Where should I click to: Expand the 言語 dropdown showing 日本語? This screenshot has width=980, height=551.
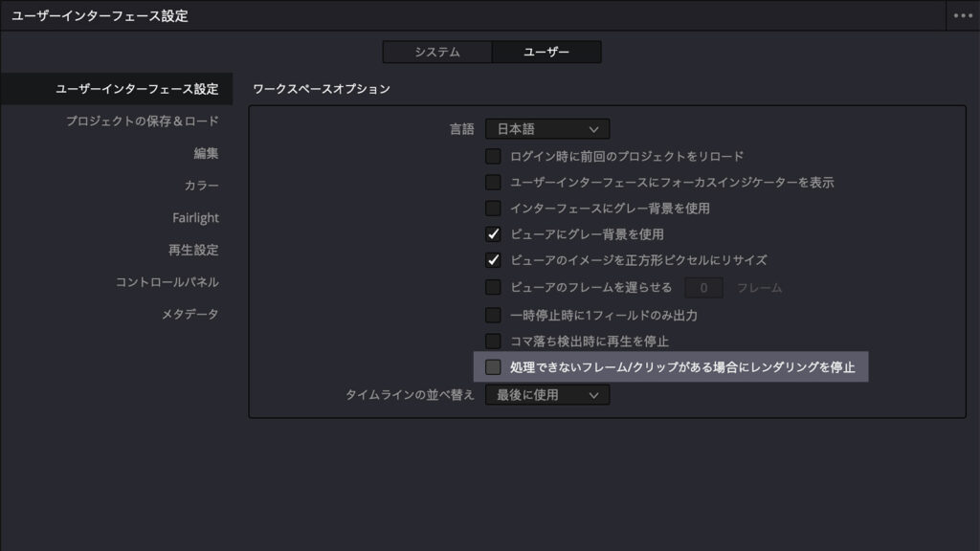pyautogui.click(x=547, y=129)
